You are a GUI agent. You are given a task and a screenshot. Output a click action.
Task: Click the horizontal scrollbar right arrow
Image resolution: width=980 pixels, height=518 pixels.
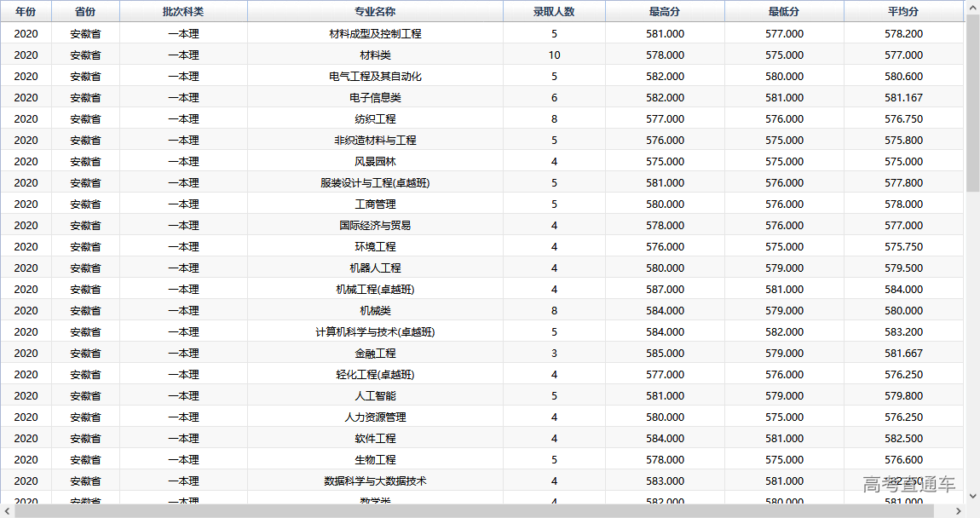coord(959,511)
